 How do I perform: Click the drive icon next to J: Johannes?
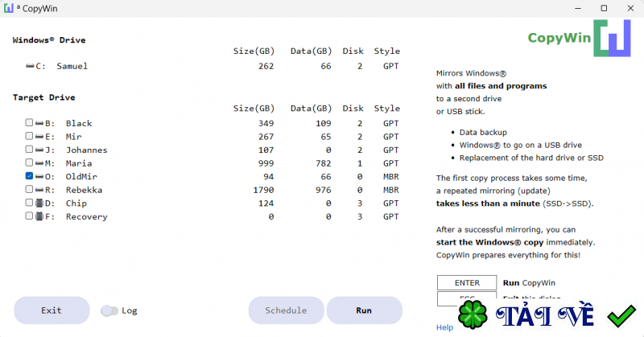39,150
